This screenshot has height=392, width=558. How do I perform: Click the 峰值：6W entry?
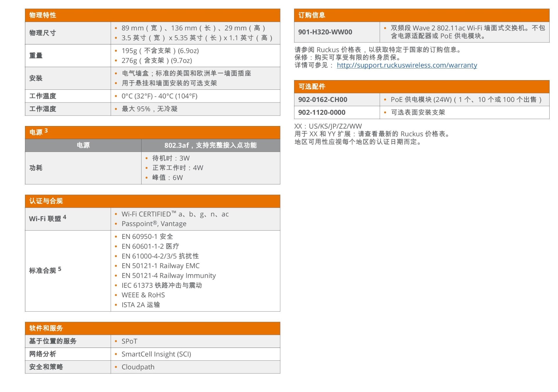[x=168, y=178]
